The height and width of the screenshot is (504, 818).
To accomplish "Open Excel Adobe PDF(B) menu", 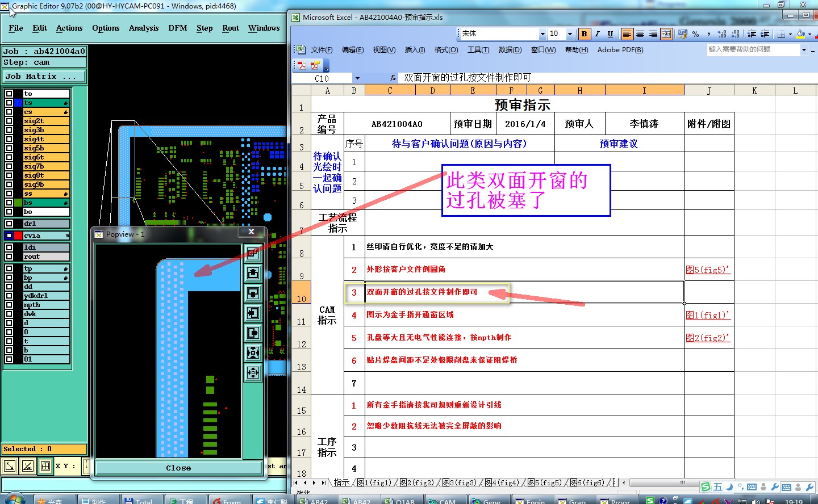I will click(x=620, y=50).
